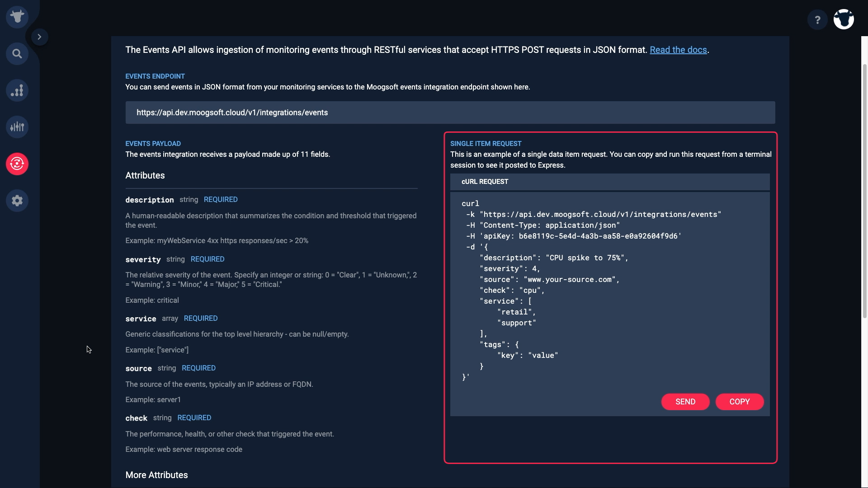
Task: Click the EVENTS PAYLOAD heading
Action: 153,144
